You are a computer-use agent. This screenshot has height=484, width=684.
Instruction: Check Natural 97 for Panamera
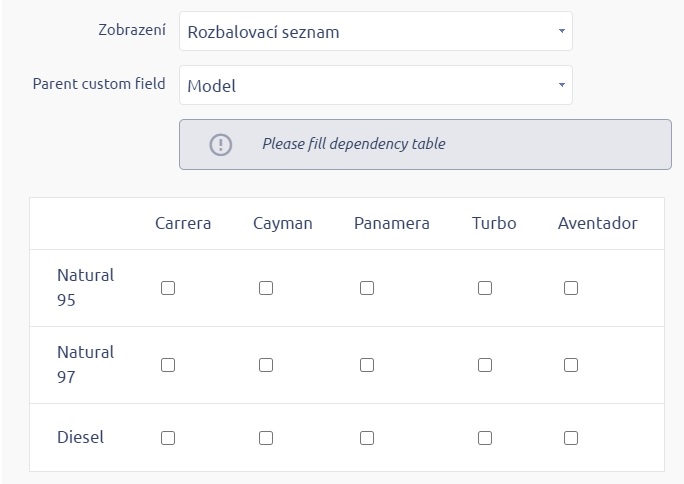click(x=367, y=365)
